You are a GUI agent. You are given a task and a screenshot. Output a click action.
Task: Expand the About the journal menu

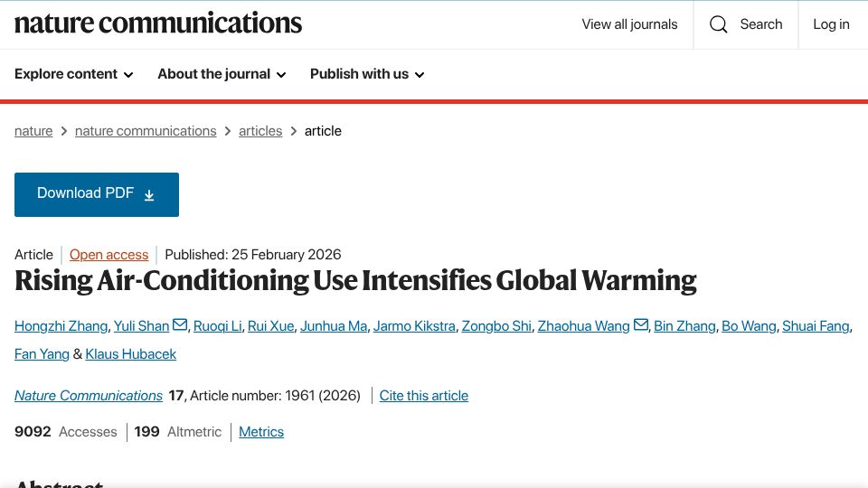pyautogui.click(x=222, y=74)
